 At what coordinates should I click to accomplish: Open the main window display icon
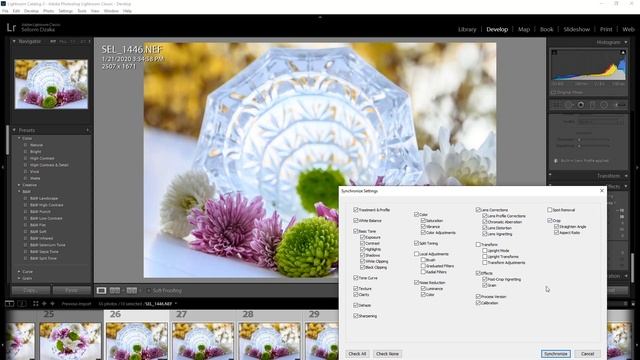(x=9, y=304)
